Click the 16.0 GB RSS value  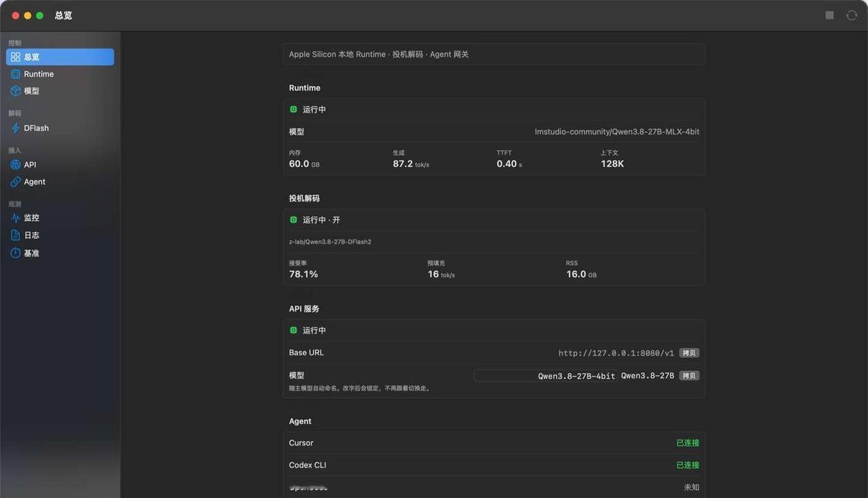click(582, 274)
